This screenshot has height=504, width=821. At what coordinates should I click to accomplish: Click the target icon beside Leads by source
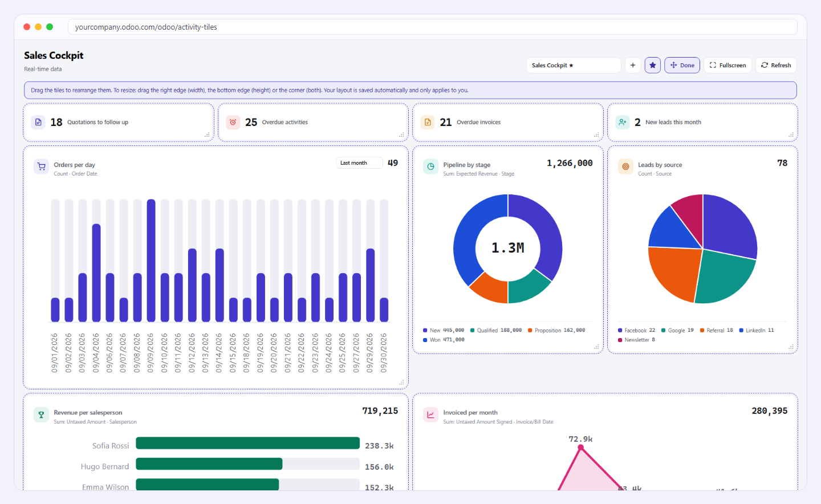point(625,166)
